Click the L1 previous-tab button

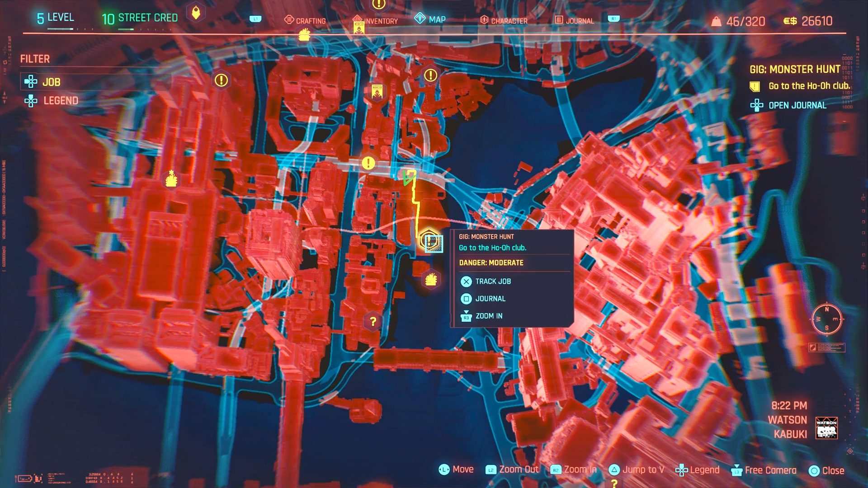255,19
